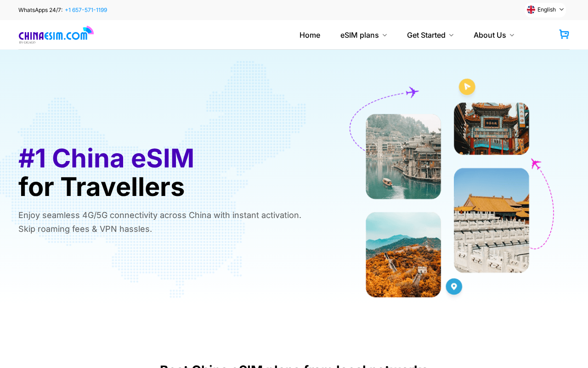Click the pink airplane icon
The height and width of the screenshot is (368, 588).
pyautogui.click(x=536, y=164)
